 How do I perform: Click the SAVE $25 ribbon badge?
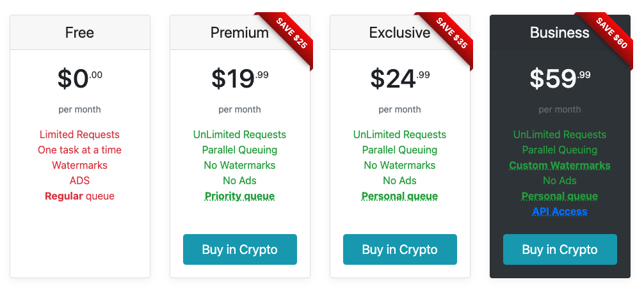(x=292, y=35)
